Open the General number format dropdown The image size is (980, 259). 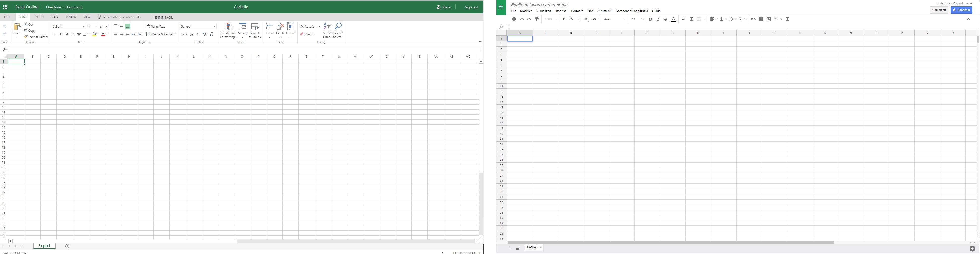198,27
